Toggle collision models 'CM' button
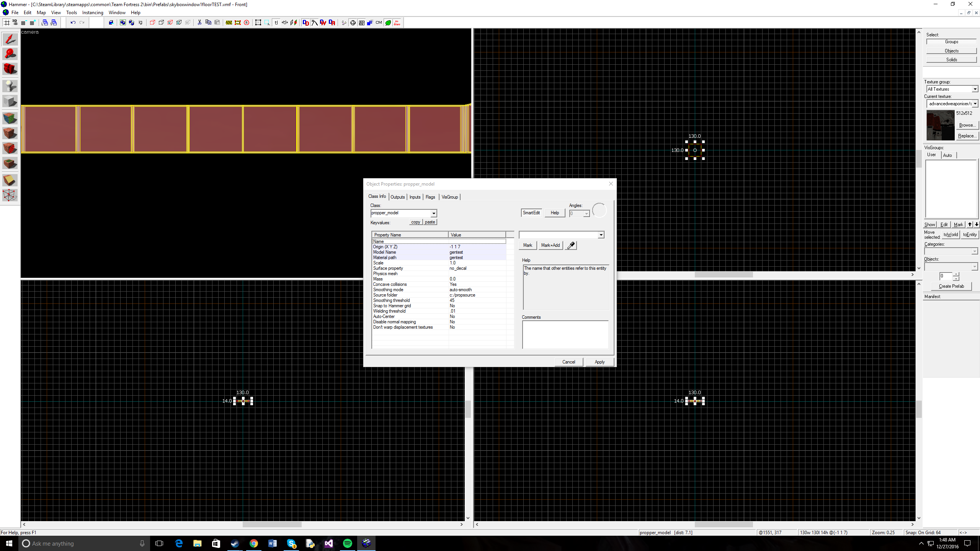 [x=379, y=23]
